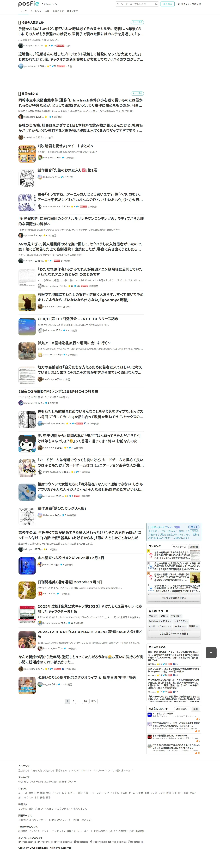Click the posfie logo
The height and width of the screenshot is (868, 220).
click(29, 4)
